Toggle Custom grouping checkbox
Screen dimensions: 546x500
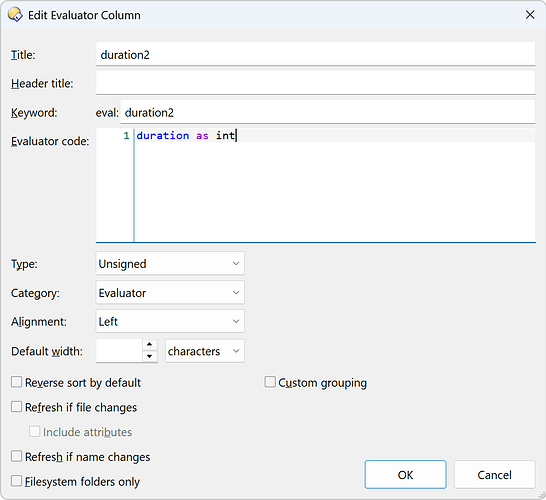coord(270,382)
